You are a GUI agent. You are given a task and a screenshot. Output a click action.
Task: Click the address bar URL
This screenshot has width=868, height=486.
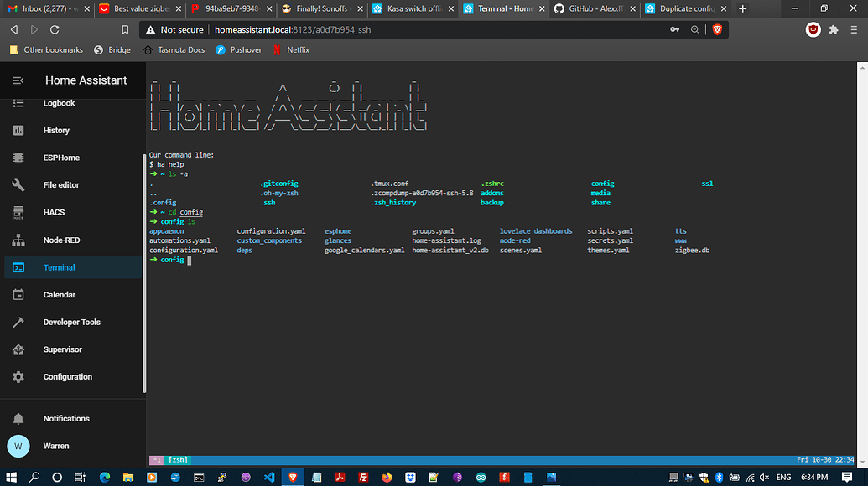pyautogui.click(x=293, y=30)
